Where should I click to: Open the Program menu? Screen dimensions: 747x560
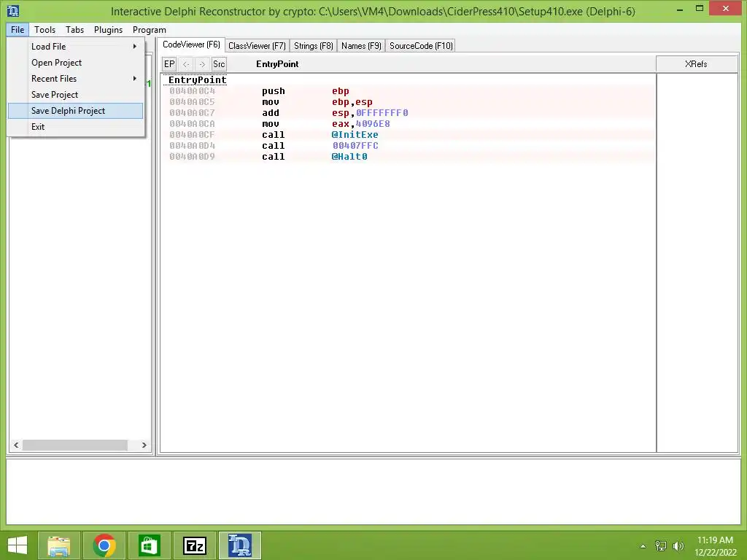point(149,29)
